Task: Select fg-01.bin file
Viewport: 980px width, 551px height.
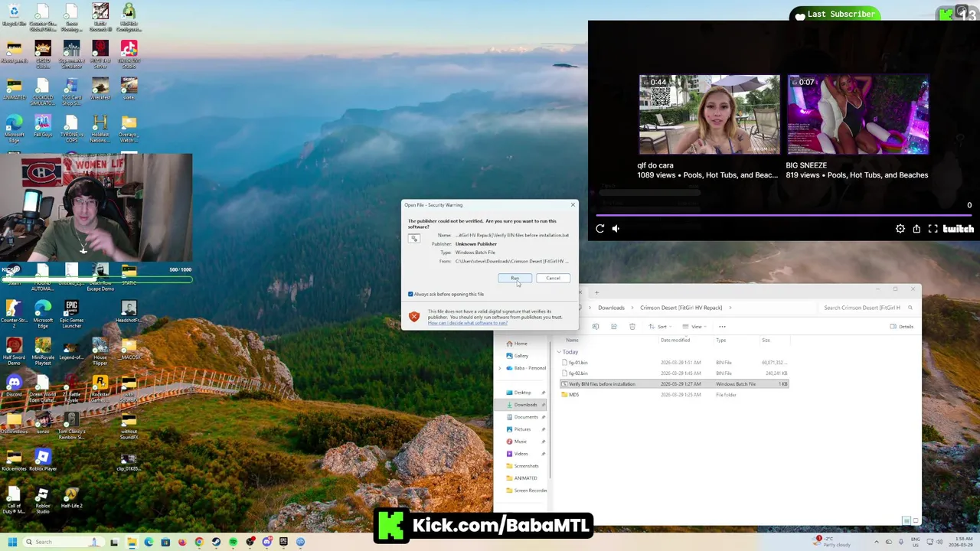Action: 578,363
